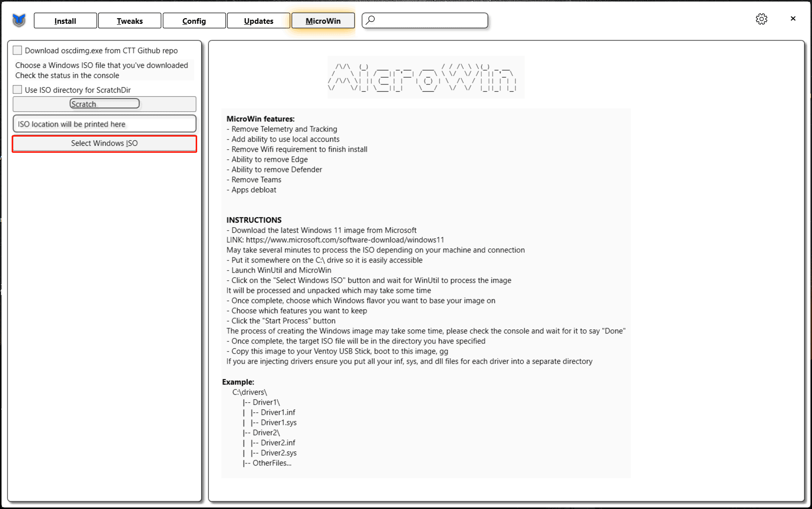Open the Updates tab
812x509 pixels.
point(258,21)
